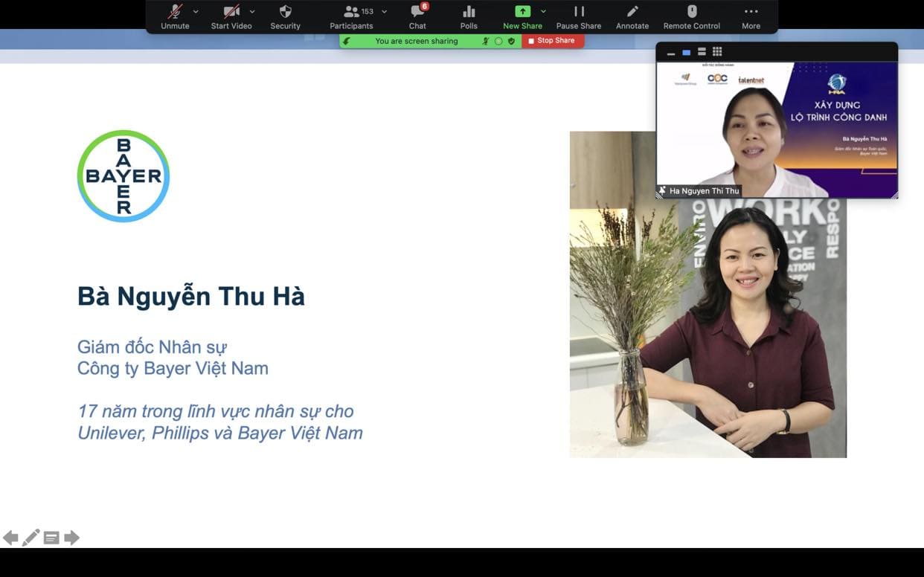Open the Participants panel

pos(351,17)
